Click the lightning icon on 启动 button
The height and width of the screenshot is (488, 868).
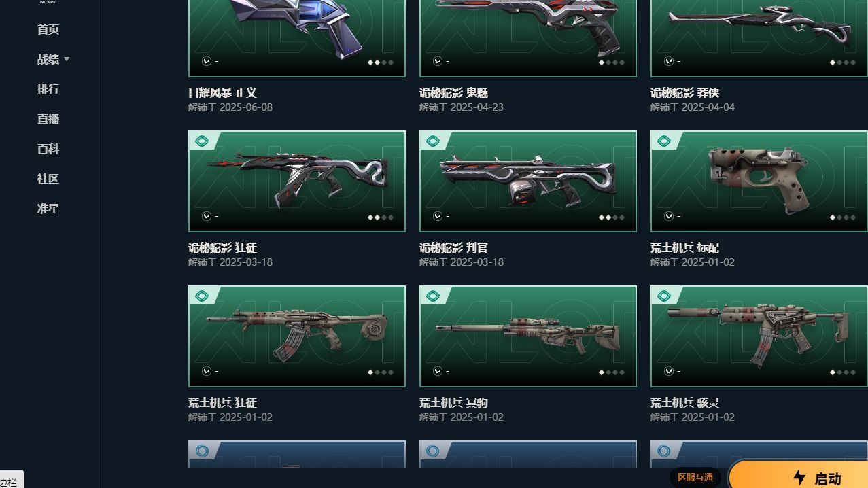pyautogui.click(x=799, y=478)
